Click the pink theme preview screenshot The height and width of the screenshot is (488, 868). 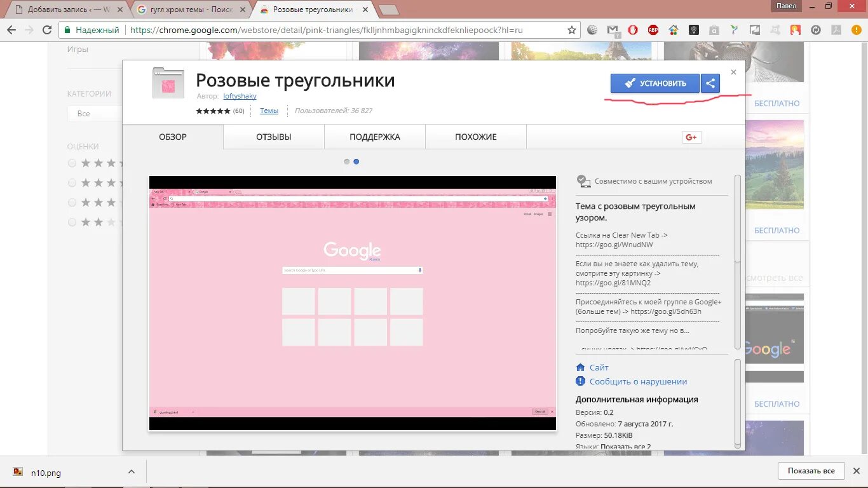point(353,303)
